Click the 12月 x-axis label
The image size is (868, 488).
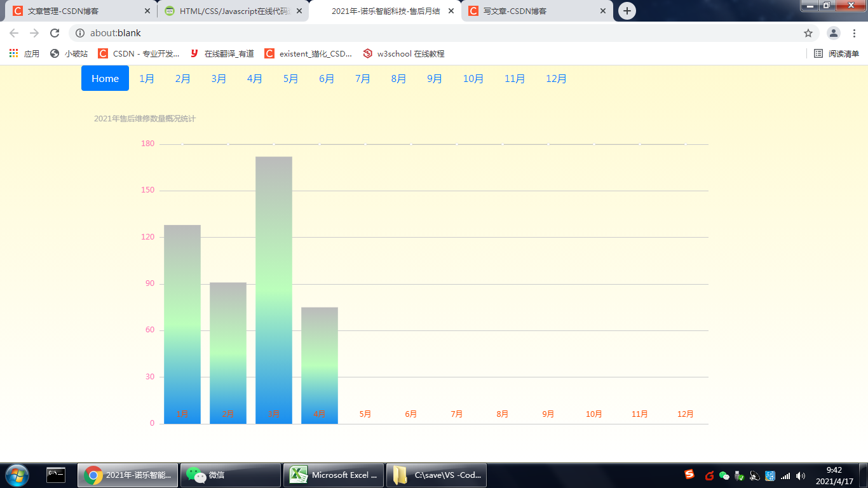(686, 414)
